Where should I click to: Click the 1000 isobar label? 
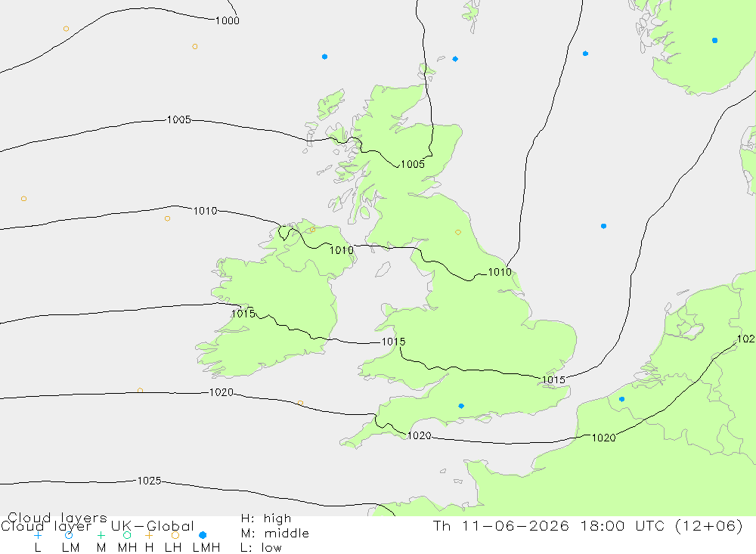click(x=227, y=20)
